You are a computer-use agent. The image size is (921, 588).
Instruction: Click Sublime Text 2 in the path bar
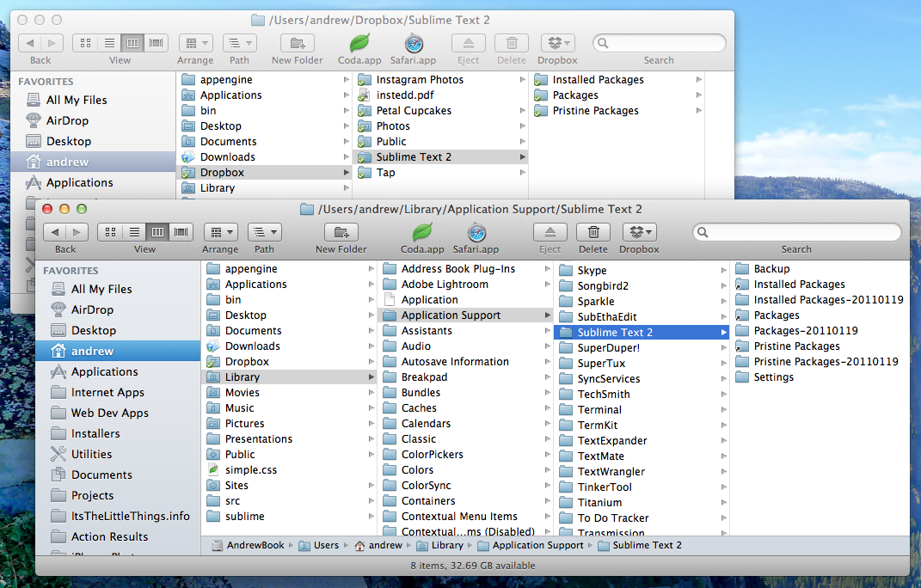(640, 546)
